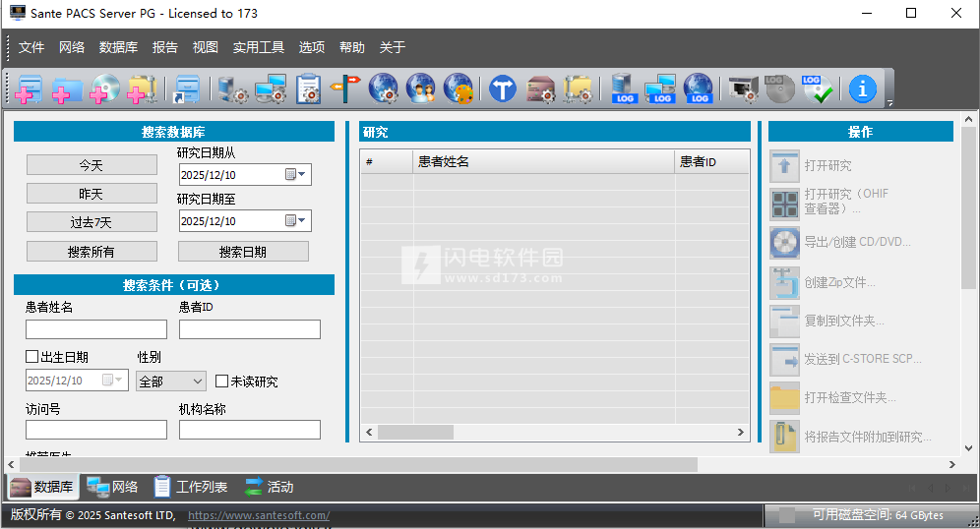Enable the 出生日期 checkbox
Screen dimensions: 980x529
click(x=32, y=357)
